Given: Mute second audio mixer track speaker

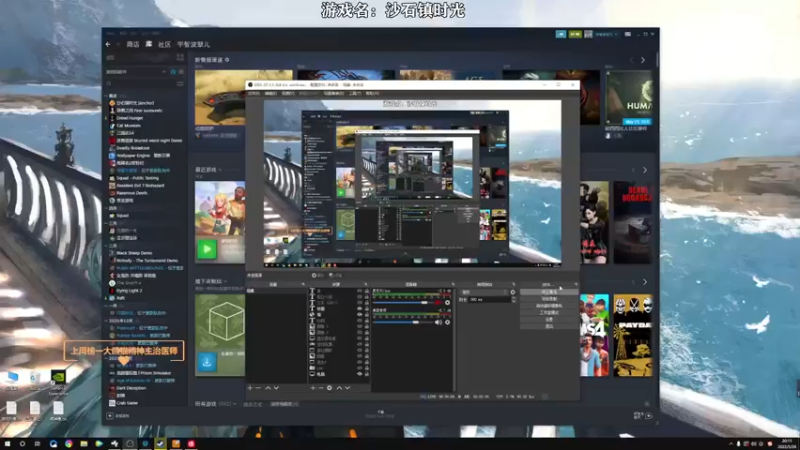Looking at the screenshot, I should click(x=439, y=322).
